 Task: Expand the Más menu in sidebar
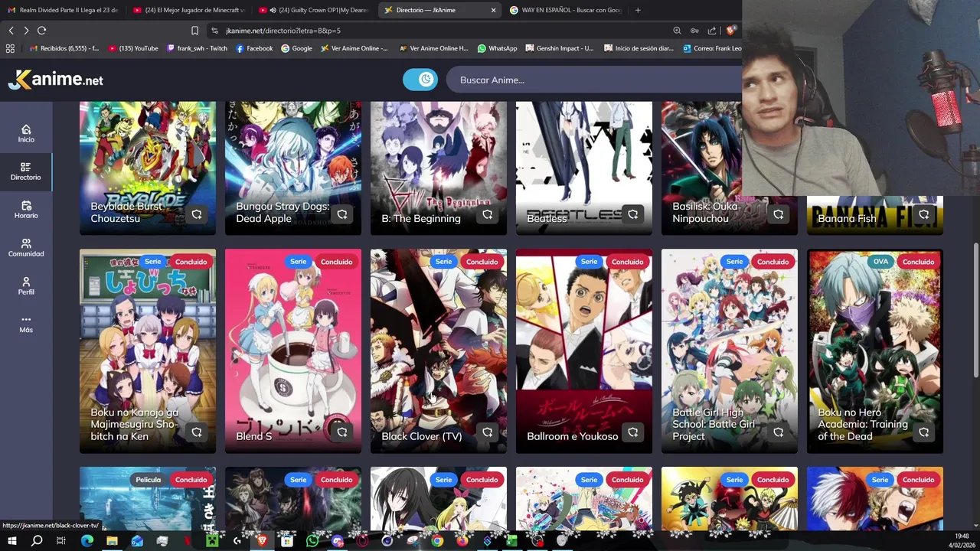[x=26, y=324]
